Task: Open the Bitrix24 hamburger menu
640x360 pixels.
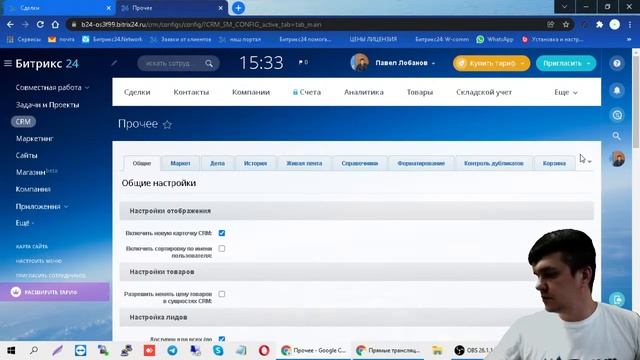Action: [8, 63]
